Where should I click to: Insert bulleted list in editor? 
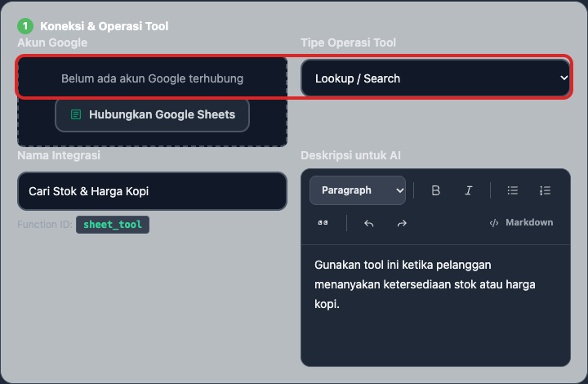[513, 190]
